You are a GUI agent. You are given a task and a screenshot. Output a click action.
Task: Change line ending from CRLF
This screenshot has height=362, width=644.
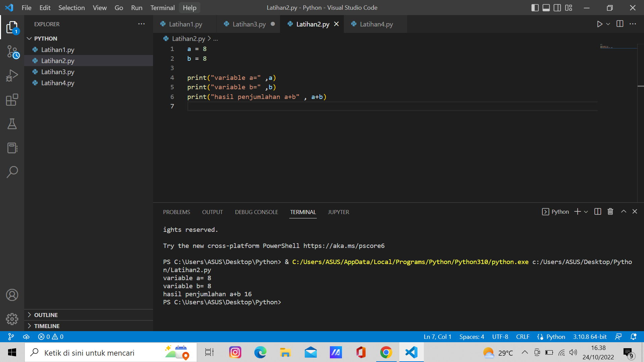523,337
